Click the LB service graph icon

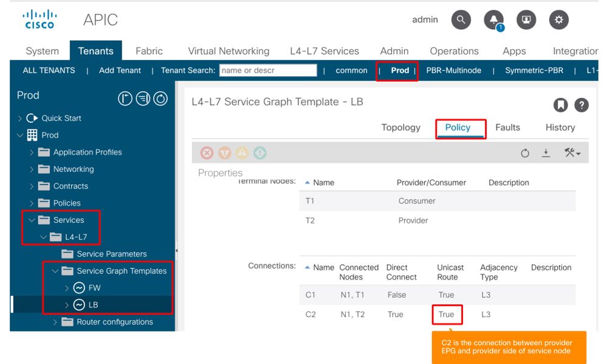coord(79,305)
